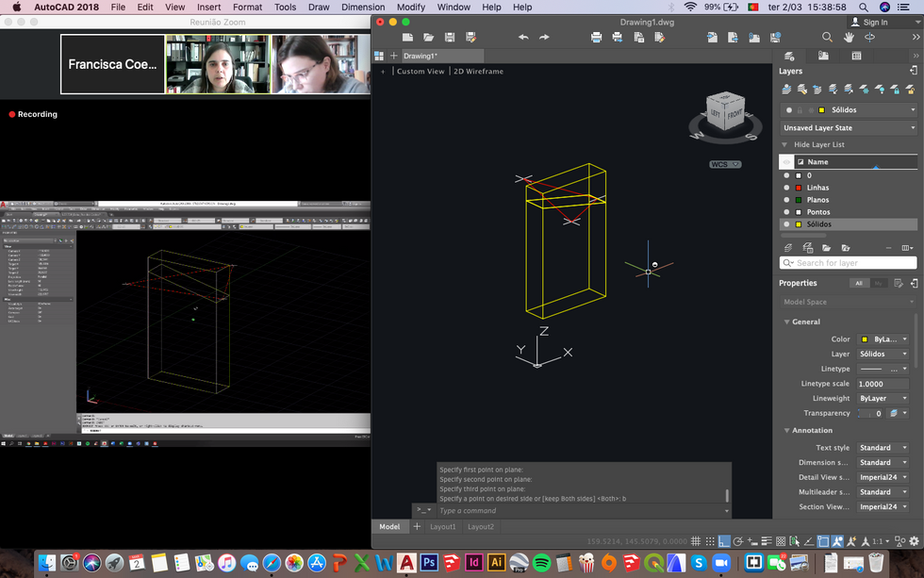Toggle visibility of the Linhas layer
The width and height of the screenshot is (924, 578).
point(786,188)
